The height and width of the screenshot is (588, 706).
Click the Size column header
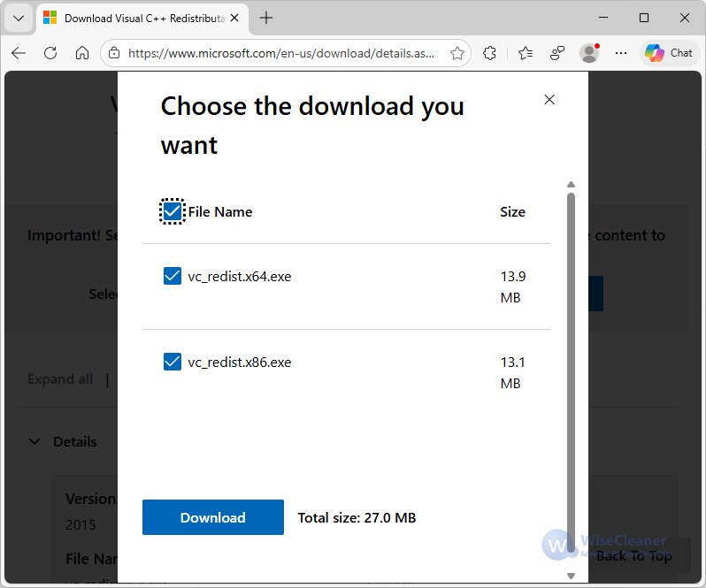point(513,211)
